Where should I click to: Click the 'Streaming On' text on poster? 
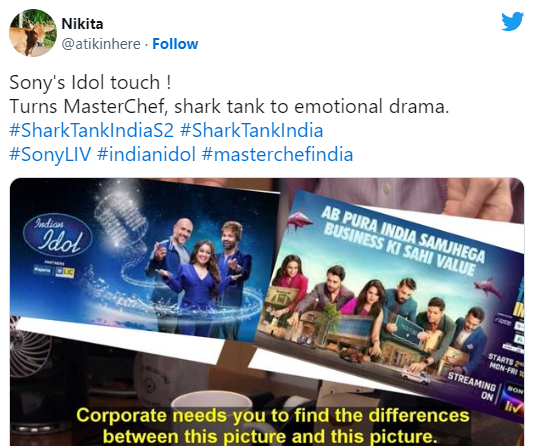[x=472, y=386]
